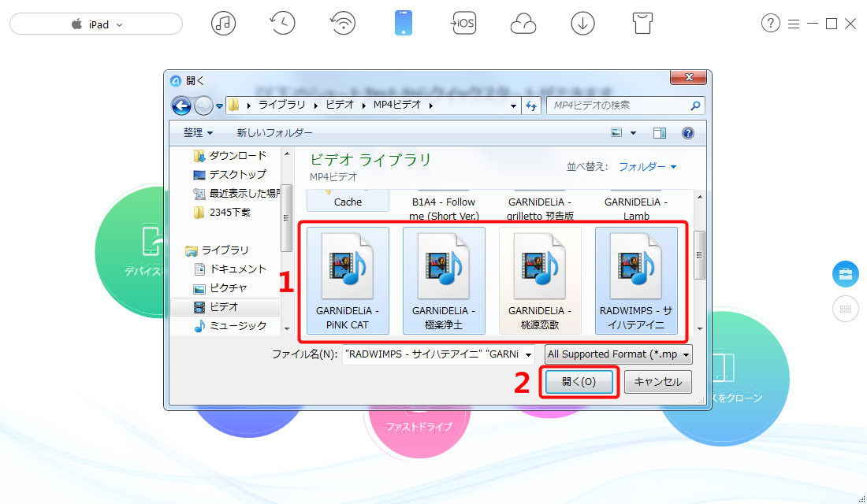Open the iPad device selector dropdown
The height and width of the screenshot is (504, 867).
(x=96, y=24)
